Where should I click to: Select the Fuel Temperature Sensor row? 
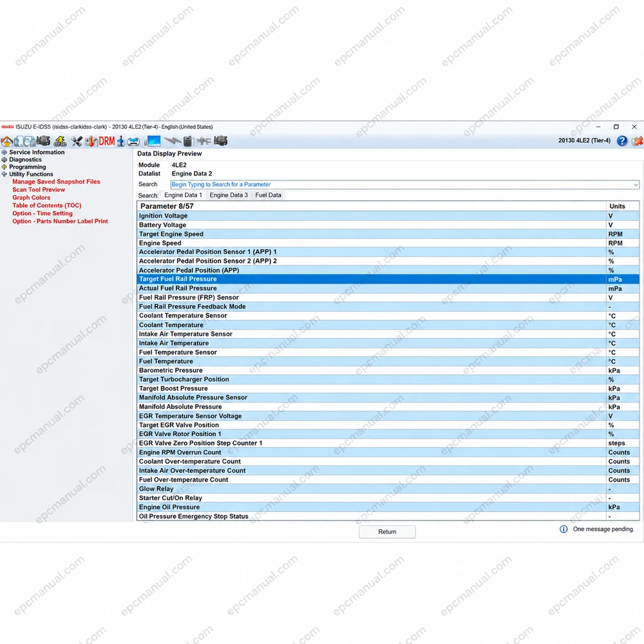coord(388,352)
